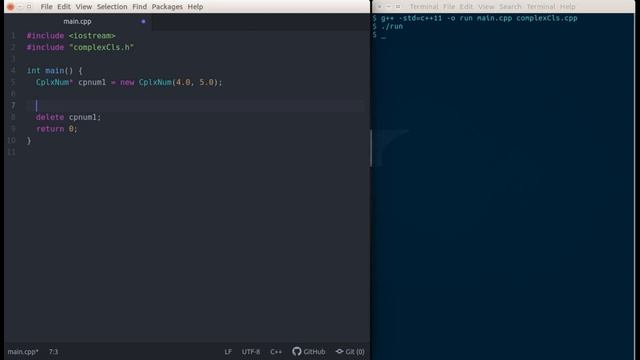
Task: Open the File menu in terminal window
Action: click(x=449, y=7)
